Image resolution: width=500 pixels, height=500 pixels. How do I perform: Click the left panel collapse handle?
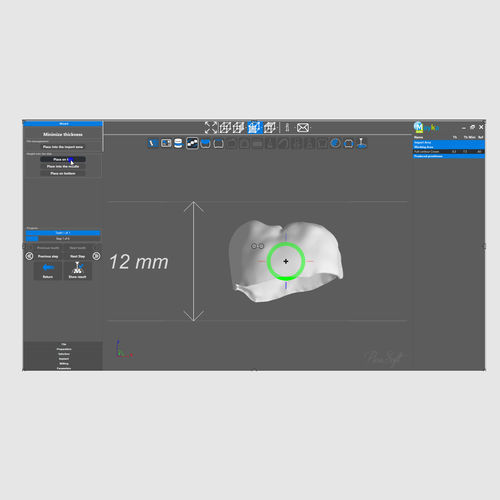(23, 246)
